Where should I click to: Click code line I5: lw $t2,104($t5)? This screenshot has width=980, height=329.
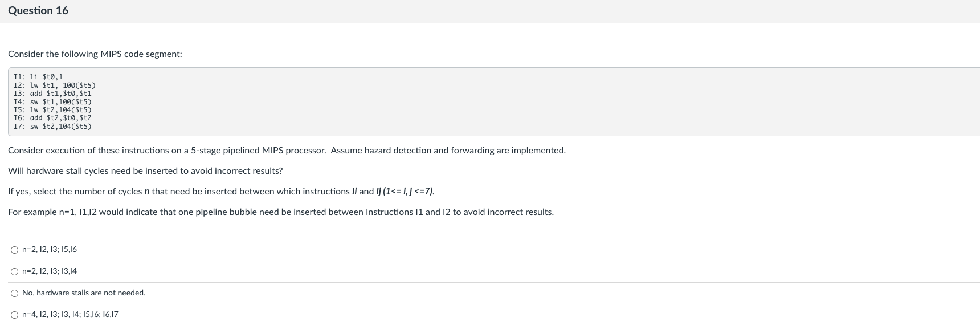[x=52, y=109]
